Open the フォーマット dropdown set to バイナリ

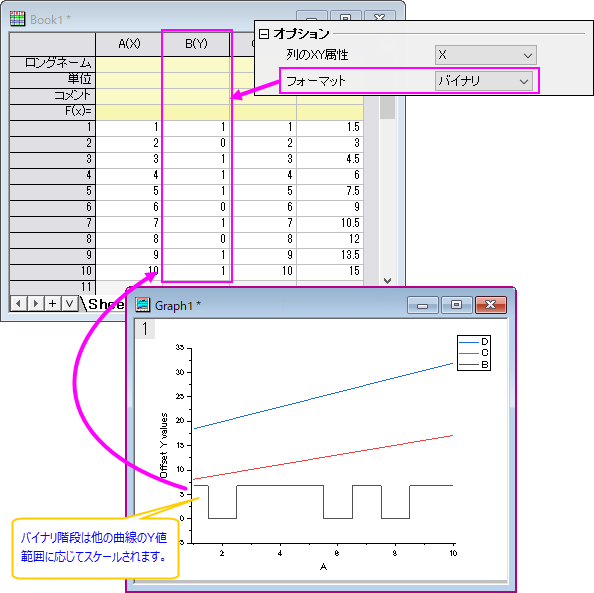pyautogui.click(x=483, y=81)
